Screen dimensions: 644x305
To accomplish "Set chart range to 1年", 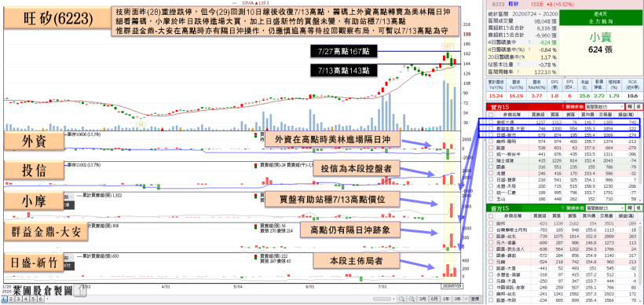I will [x=446, y=299].
